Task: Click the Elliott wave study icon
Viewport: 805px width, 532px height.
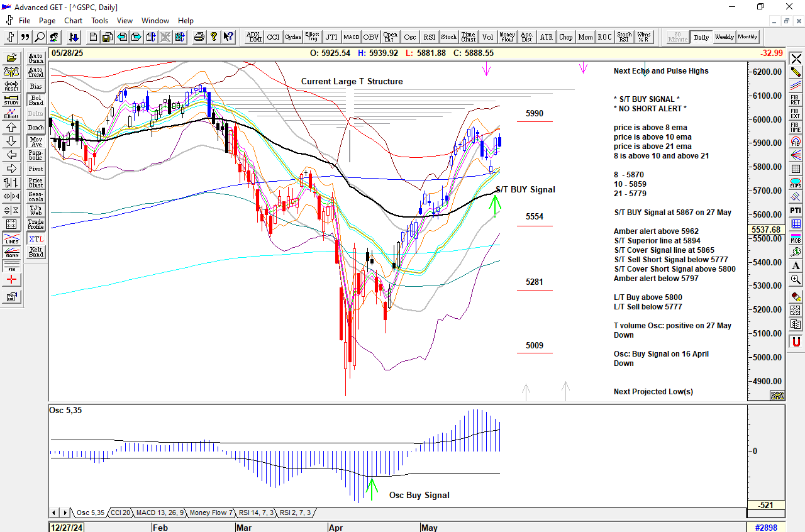Action: 11,113
